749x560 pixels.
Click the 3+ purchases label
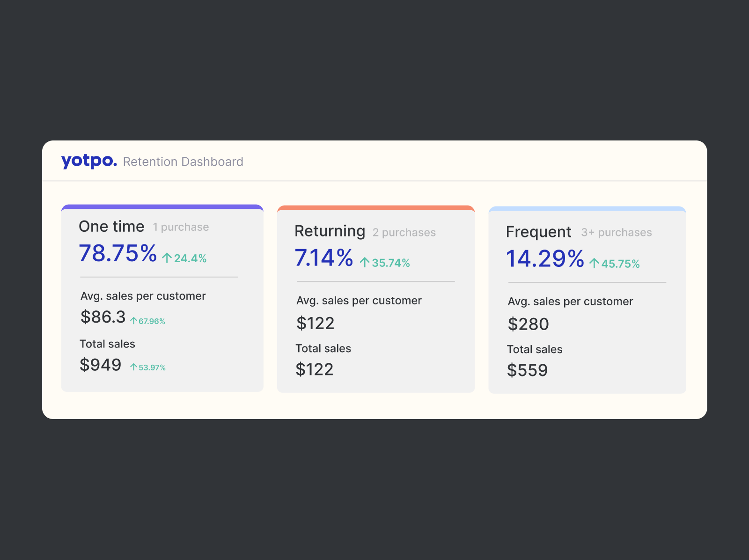tap(616, 232)
